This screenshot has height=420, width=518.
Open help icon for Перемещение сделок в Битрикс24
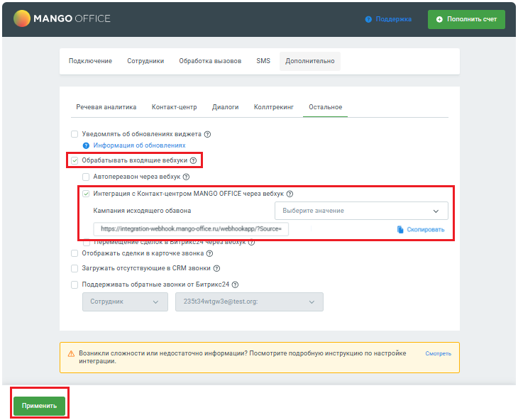251,243
